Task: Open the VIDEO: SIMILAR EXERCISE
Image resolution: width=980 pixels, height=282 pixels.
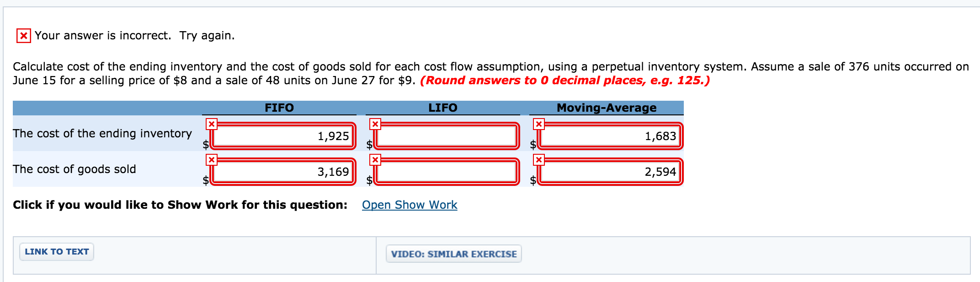Action: click(453, 254)
